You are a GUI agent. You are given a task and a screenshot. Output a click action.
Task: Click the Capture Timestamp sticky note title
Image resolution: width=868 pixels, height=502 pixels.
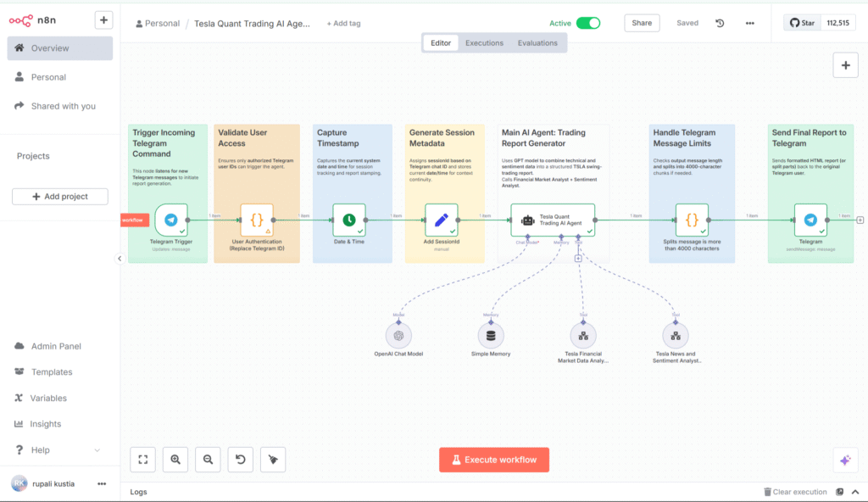click(338, 138)
